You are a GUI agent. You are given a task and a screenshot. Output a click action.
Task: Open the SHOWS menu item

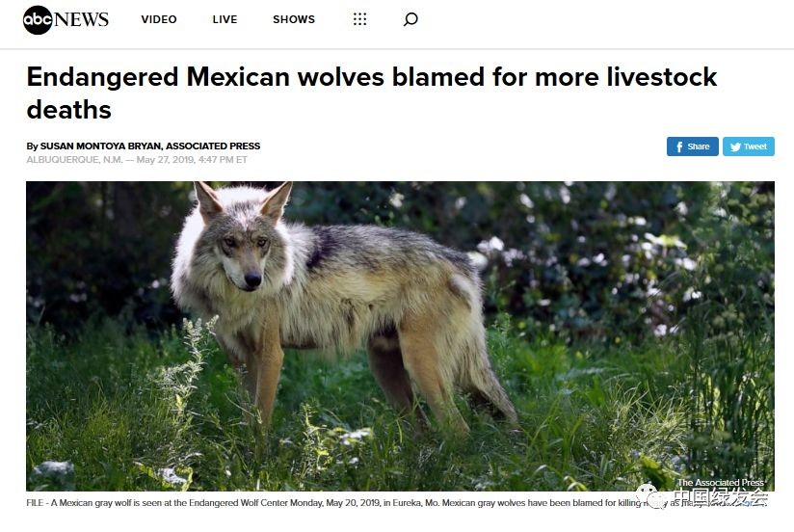click(x=294, y=19)
